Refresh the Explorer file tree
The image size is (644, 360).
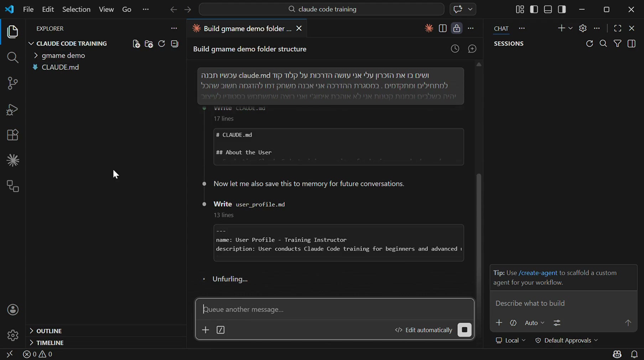point(162,44)
